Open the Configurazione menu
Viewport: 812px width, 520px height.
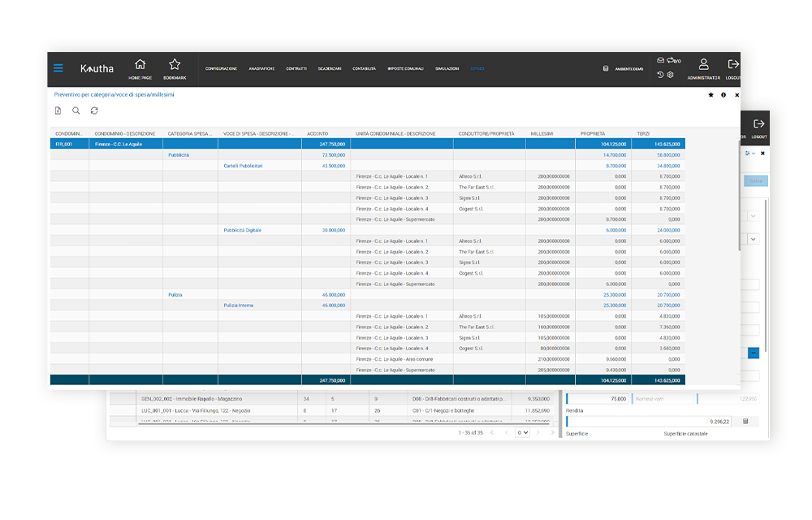pyautogui.click(x=221, y=69)
